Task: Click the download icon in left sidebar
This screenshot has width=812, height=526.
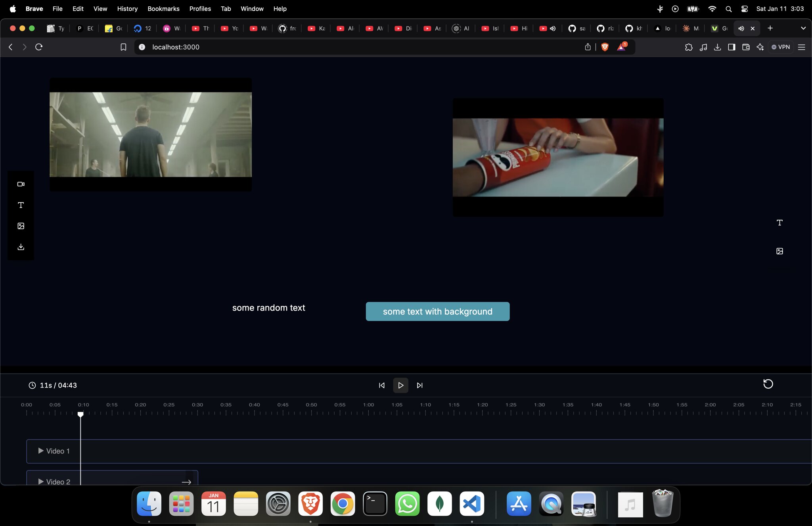Action: [21, 247]
